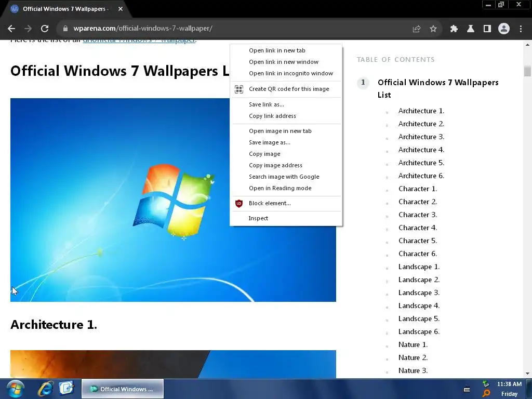The width and height of the screenshot is (532, 399).
Task: Open the Windows Start orb
Action: (16, 389)
